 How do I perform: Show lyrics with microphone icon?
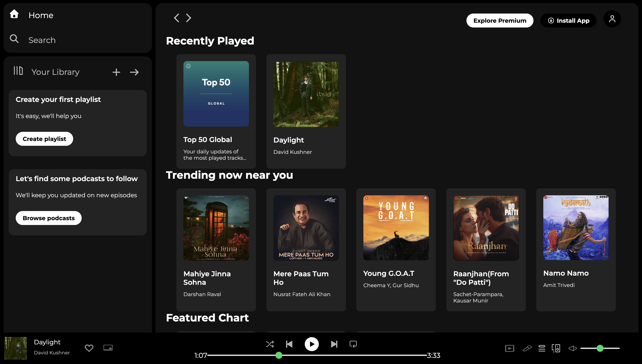pos(527,348)
